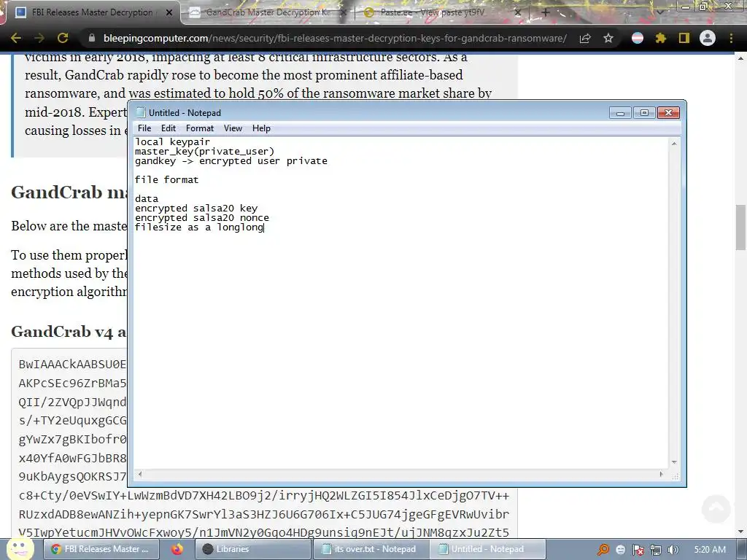The image size is (747, 560).
Task: Click the magnifier tray icon
Action: [603, 550]
